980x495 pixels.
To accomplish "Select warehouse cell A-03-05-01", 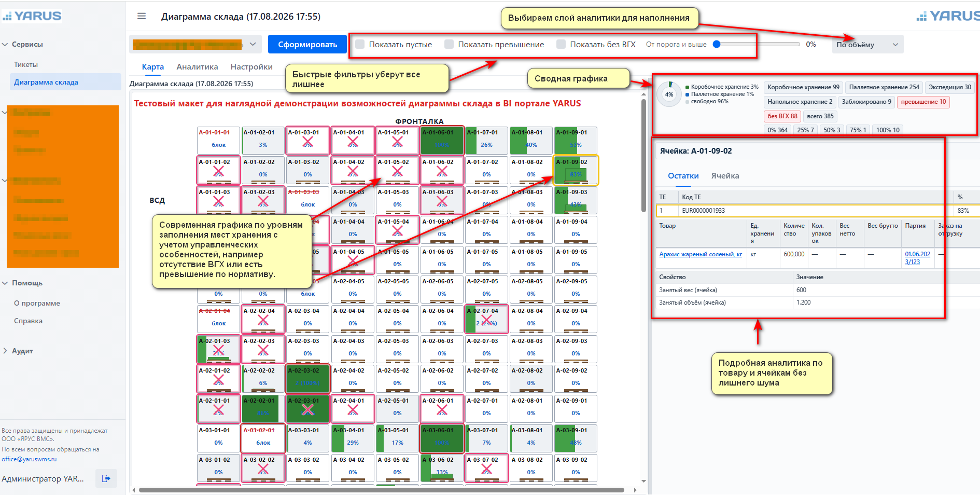I will [x=397, y=438].
